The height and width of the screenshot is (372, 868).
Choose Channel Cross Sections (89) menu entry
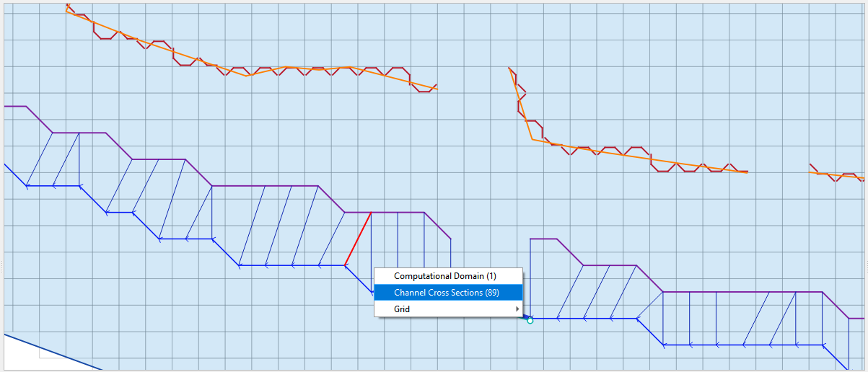point(447,293)
